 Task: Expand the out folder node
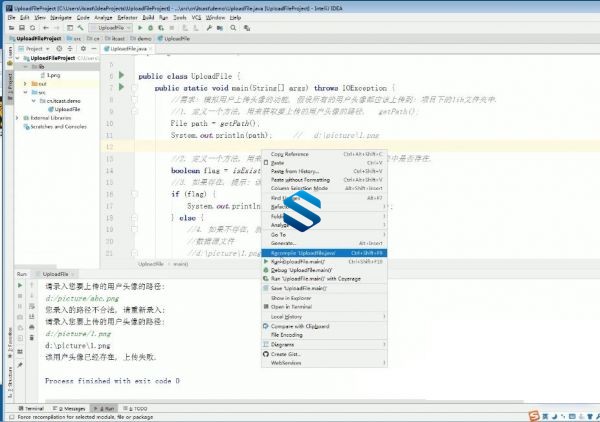pyautogui.click(x=26, y=83)
